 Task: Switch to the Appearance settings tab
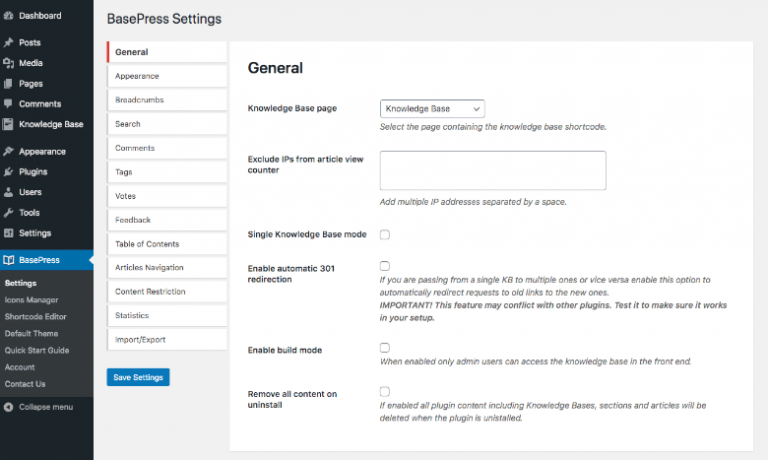pyautogui.click(x=167, y=76)
